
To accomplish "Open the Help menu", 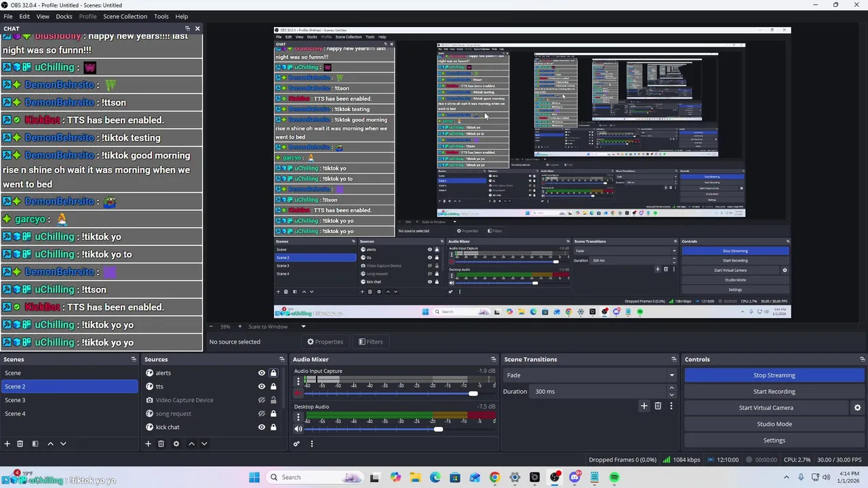I will click(x=182, y=16).
